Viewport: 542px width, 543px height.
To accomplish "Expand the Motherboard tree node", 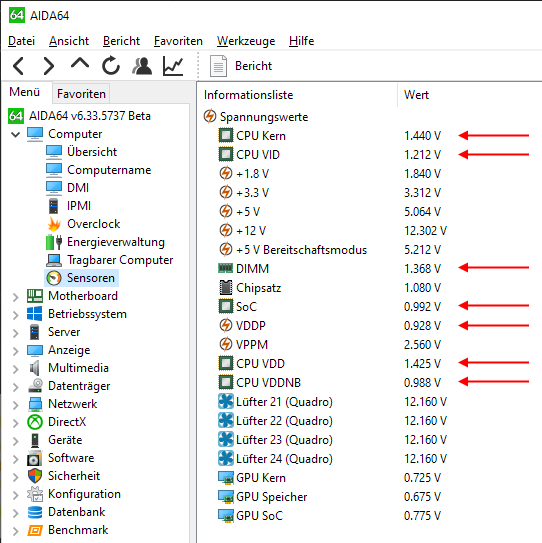I will pyautogui.click(x=15, y=297).
